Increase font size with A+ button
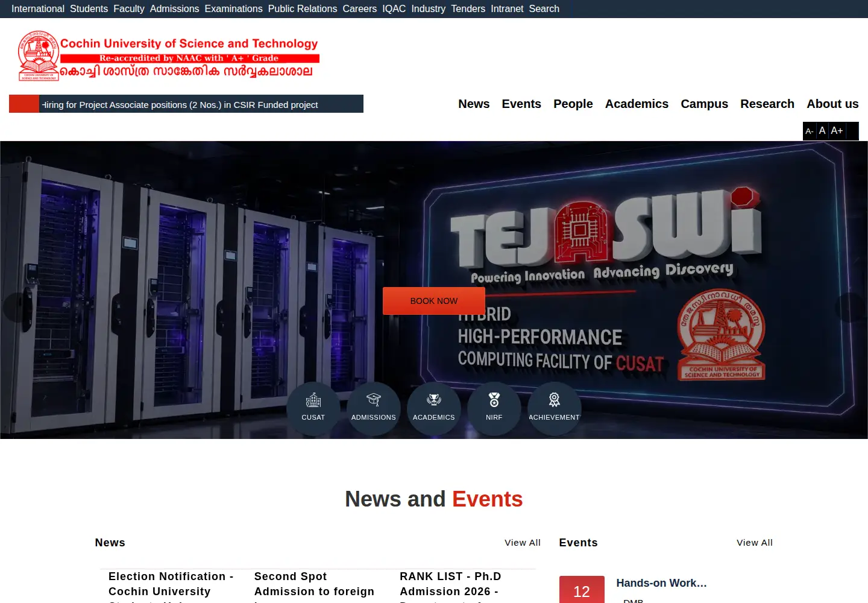868x603 pixels. coord(837,131)
